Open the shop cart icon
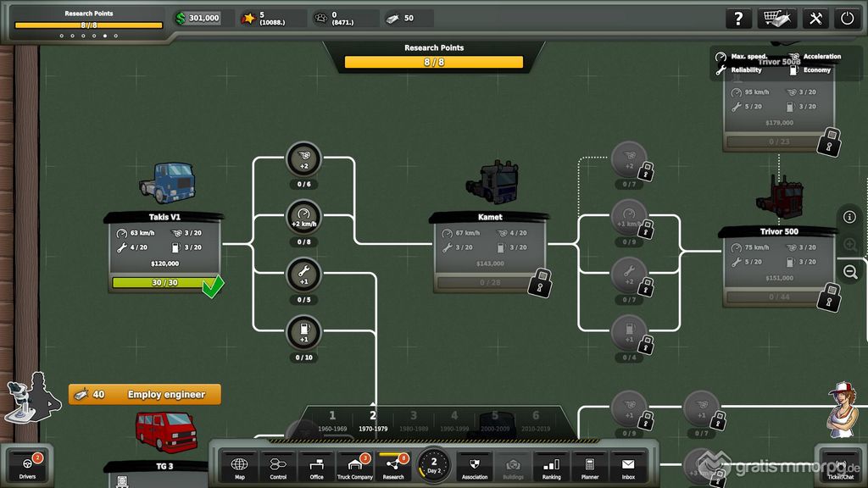 [x=776, y=19]
